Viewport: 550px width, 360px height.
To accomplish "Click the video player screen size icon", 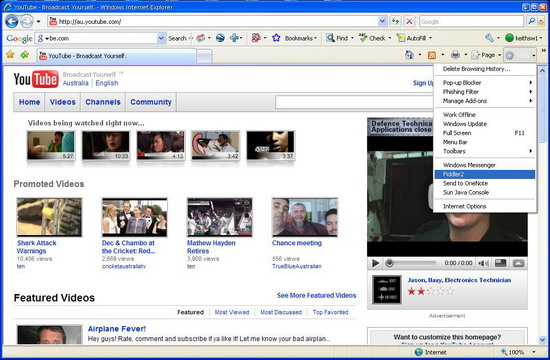I will 501,263.
